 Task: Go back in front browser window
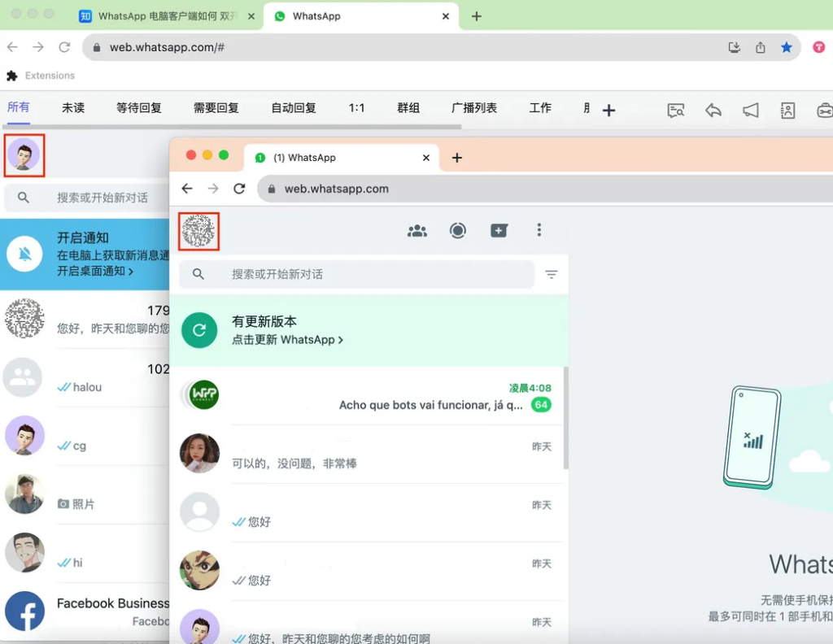click(x=187, y=189)
